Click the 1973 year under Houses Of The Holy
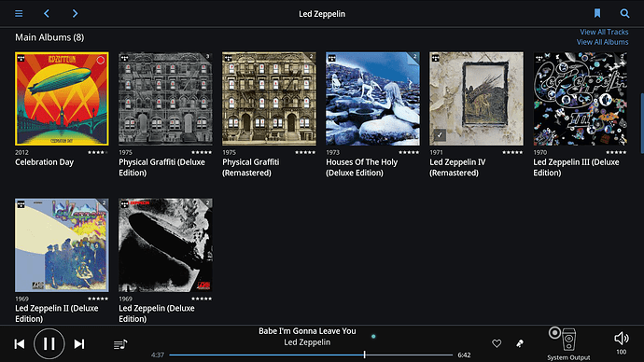The image size is (644, 362). tap(332, 152)
